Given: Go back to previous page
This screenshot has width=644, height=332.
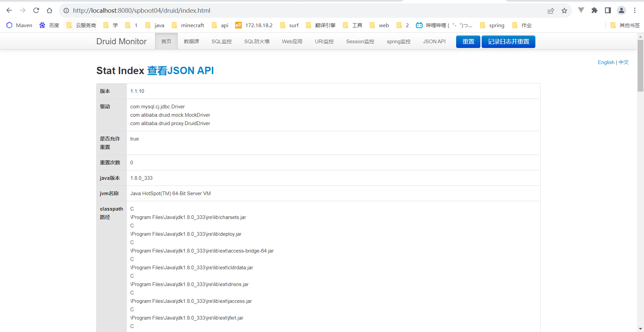Looking at the screenshot, I should pyautogui.click(x=9, y=10).
